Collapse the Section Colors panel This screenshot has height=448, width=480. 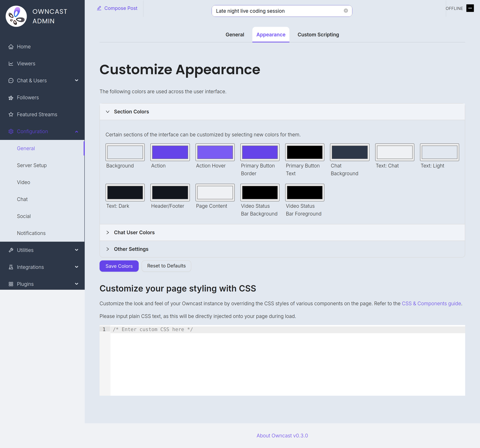point(282,112)
